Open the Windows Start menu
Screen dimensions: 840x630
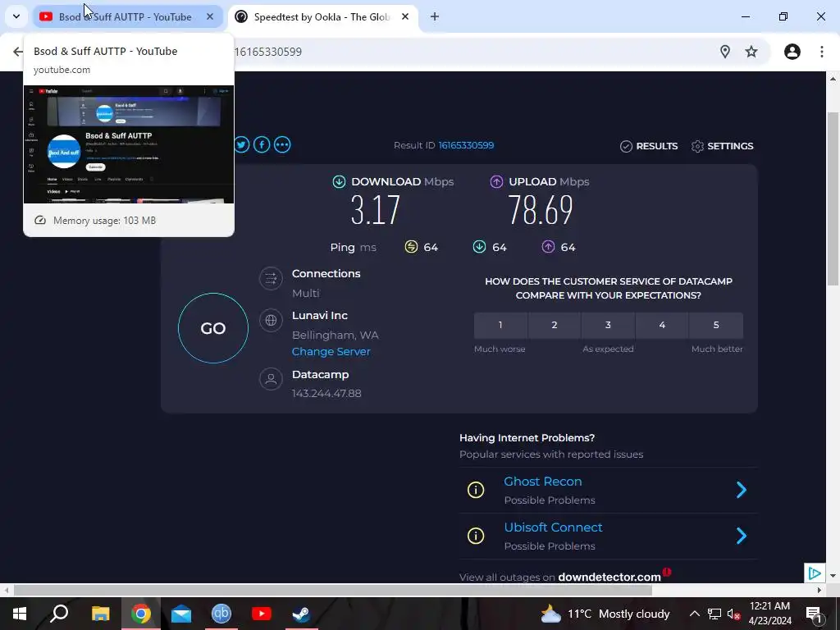(20, 614)
